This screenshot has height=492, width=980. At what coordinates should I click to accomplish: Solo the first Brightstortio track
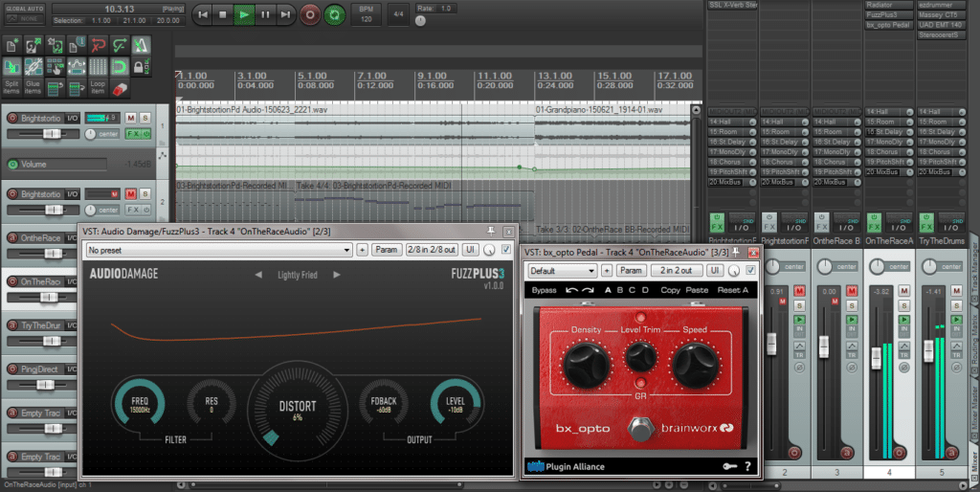(145, 118)
